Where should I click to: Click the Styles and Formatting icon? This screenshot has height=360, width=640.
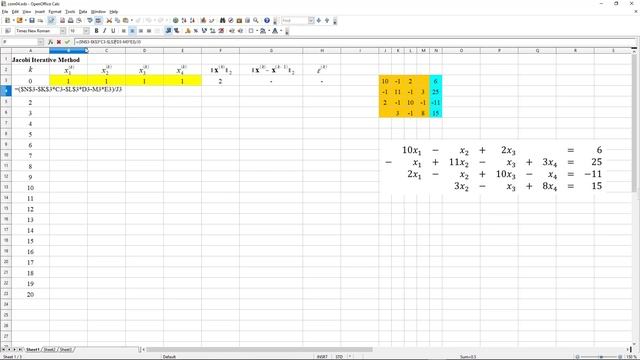(8, 31)
